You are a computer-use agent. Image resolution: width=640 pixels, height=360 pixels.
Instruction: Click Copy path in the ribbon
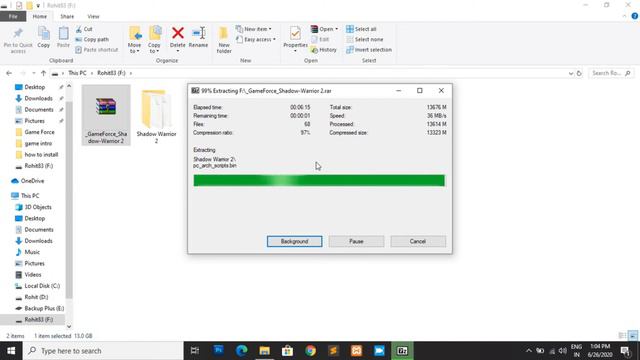pyautogui.click(x=92, y=39)
